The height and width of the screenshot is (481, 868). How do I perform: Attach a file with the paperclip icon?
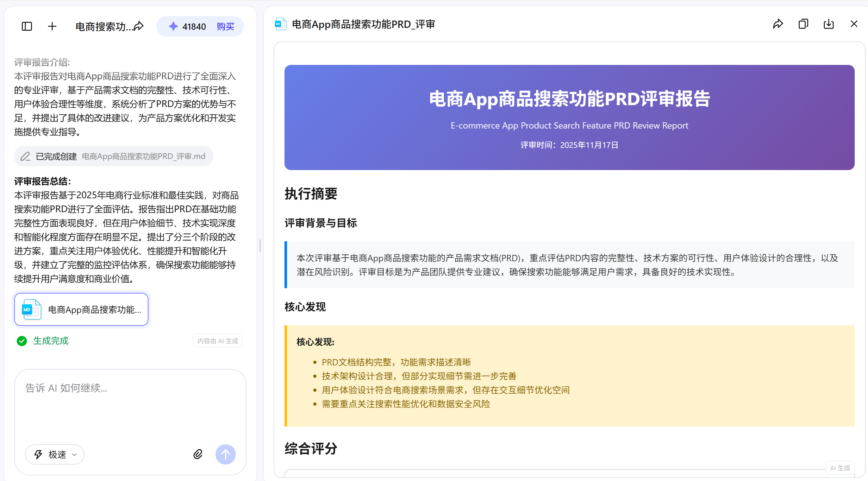click(x=198, y=454)
